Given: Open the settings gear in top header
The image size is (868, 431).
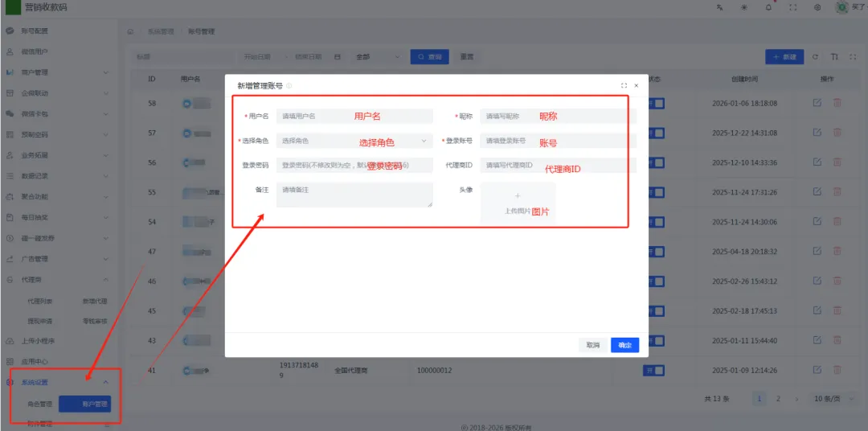Looking at the screenshot, I should coord(817,7).
